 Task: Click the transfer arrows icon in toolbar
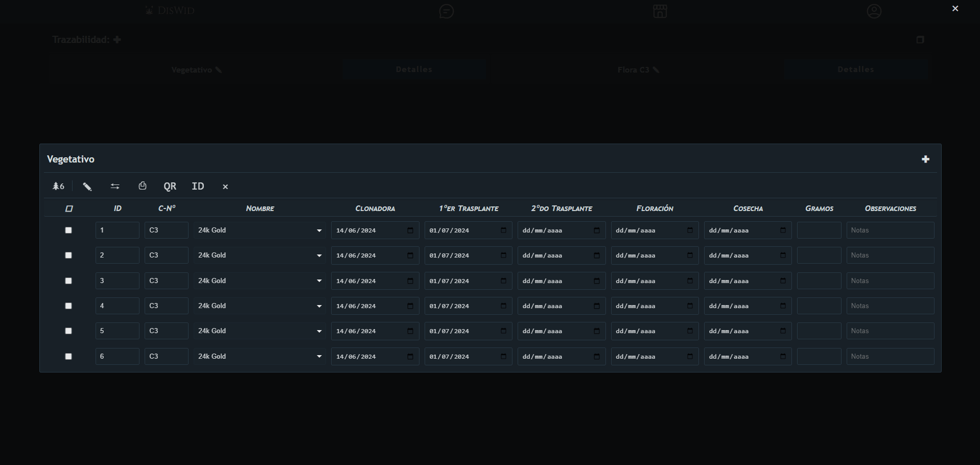click(x=115, y=187)
